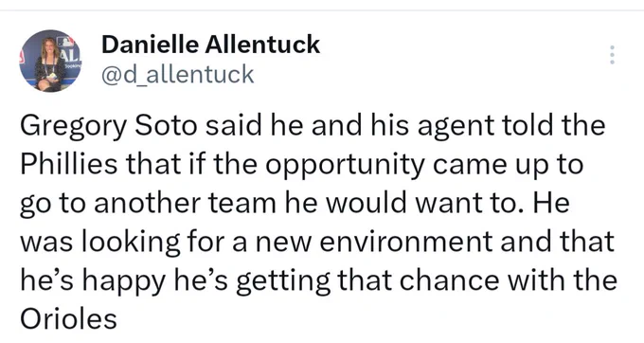
Task: Click the word looking in the tweet
Action: (x=131, y=243)
